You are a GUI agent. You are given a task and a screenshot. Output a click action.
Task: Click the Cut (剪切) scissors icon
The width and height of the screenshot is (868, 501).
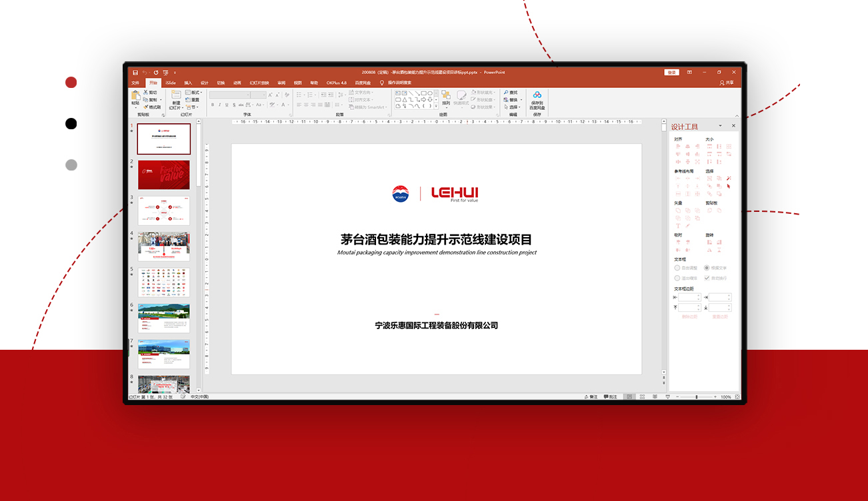click(x=145, y=92)
